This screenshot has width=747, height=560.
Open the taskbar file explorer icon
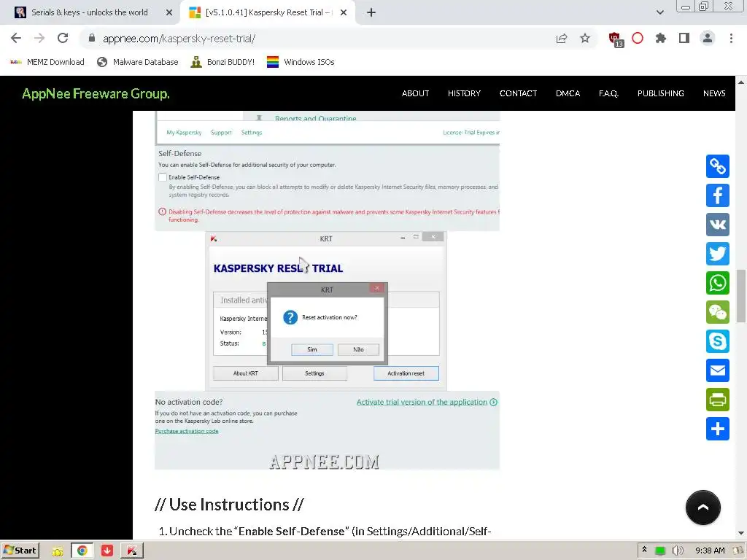(58, 551)
